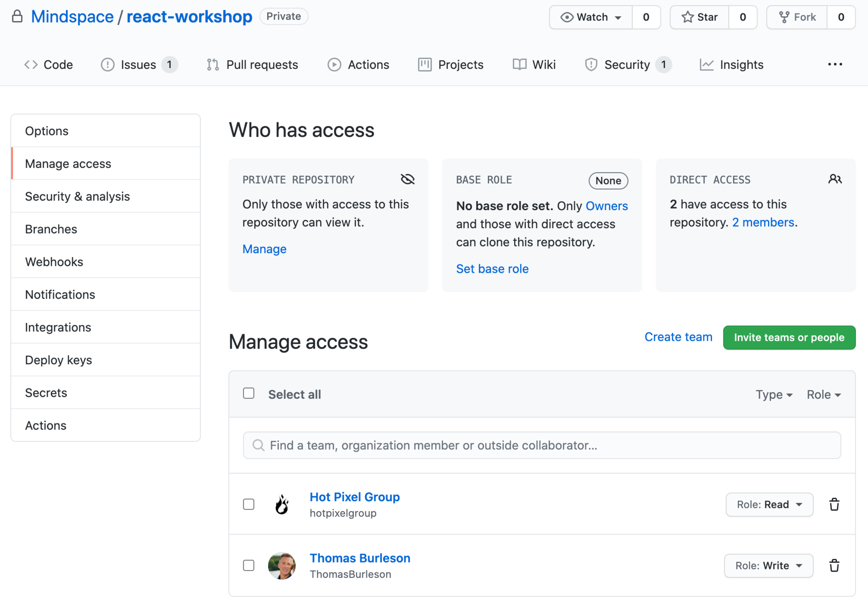Click Invite teams or people button

(x=789, y=337)
